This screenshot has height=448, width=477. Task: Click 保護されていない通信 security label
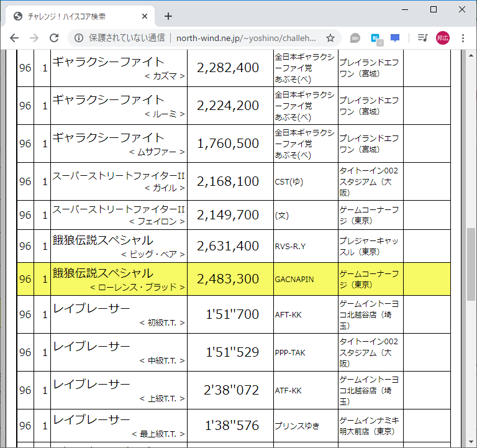[x=127, y=38]
